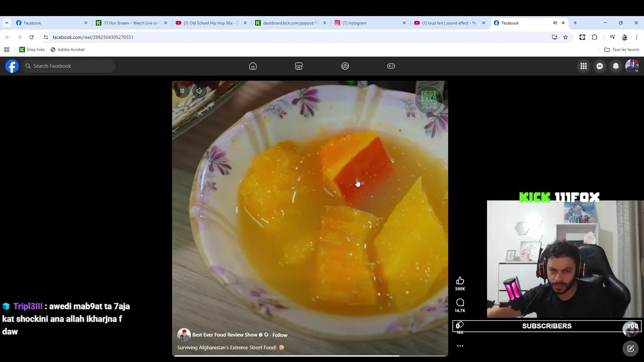Open Messenger chats icon
Screen dimensions: 644x362
[600, 66]
